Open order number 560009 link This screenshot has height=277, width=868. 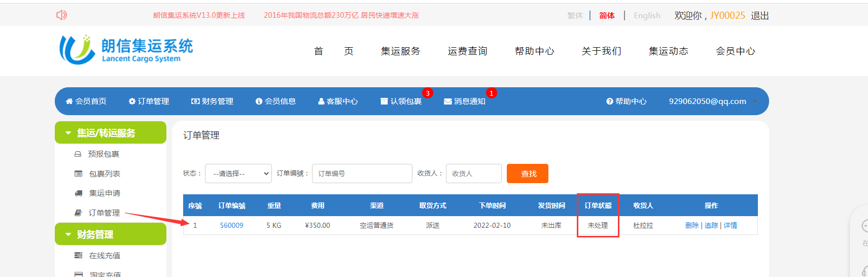coord(231,225)
